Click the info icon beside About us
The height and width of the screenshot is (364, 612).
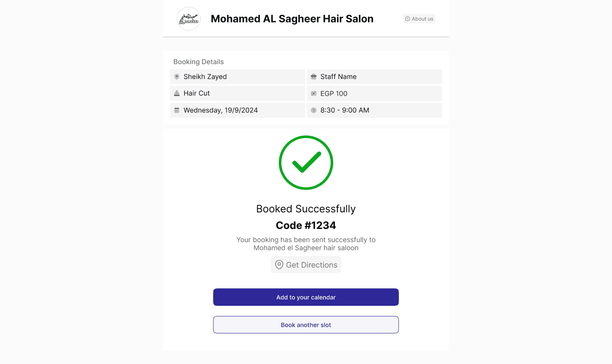click(408, 19)
